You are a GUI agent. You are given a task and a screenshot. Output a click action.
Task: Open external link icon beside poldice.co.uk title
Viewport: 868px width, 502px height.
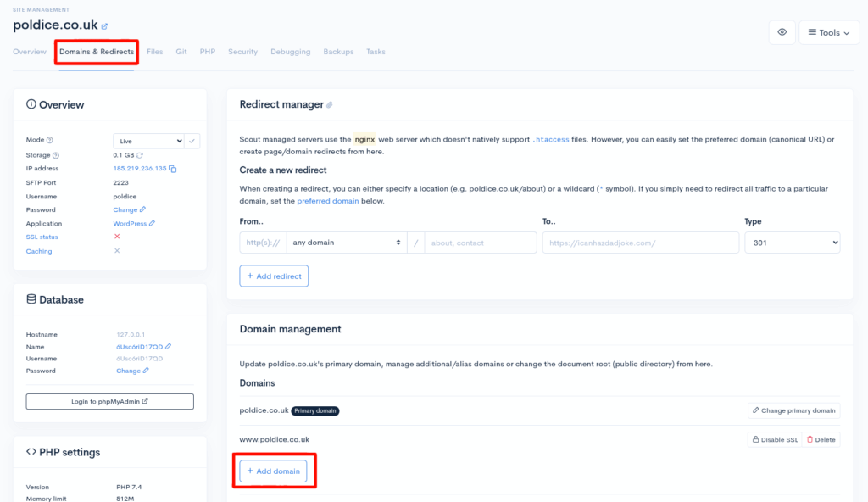pos(104,26)
